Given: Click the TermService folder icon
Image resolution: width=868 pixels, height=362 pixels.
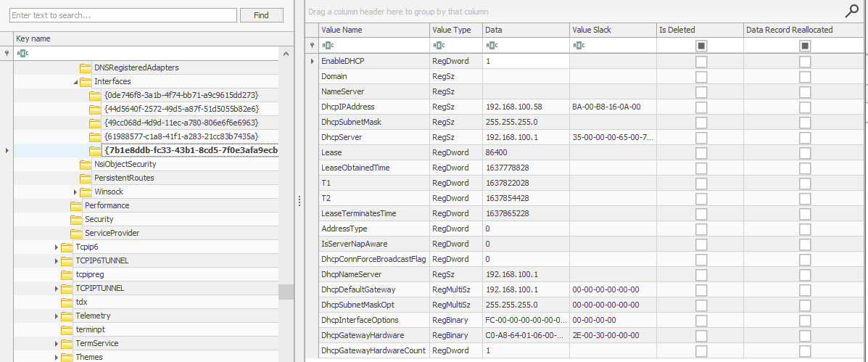Looking at the screenshot, I should tap(67, 344).
